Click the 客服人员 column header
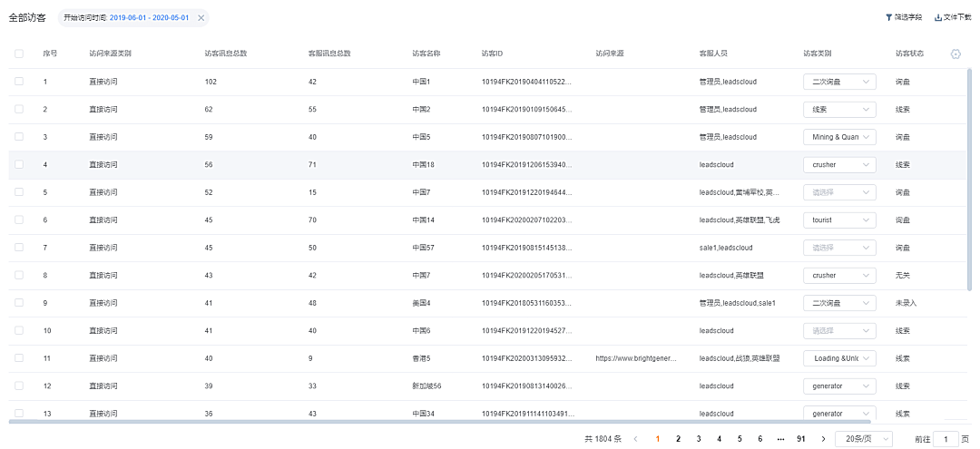The height and width of the screenshot is (449, 980). 713,54
